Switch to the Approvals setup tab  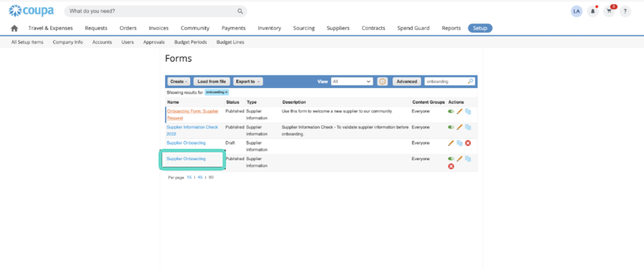click(x=154, y=42)
